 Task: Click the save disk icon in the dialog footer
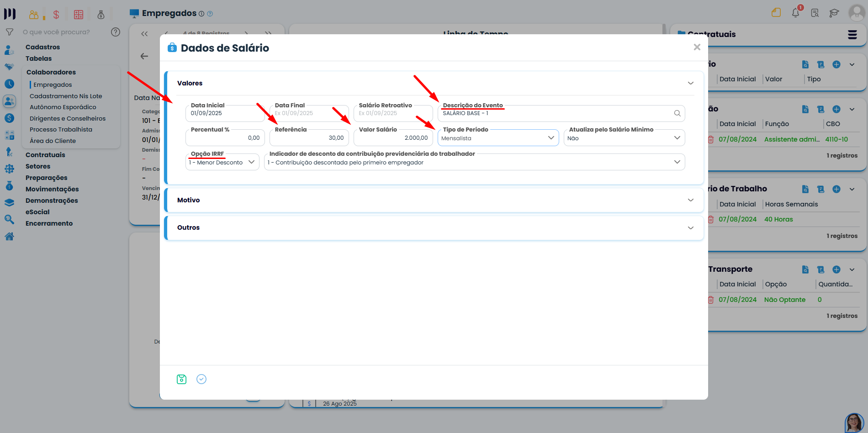pos(181,379)
